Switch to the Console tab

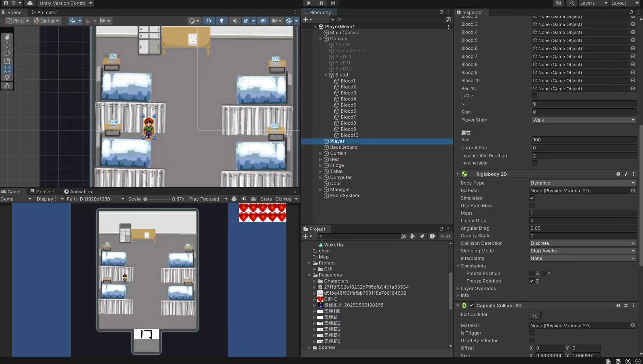click(42, 191)
